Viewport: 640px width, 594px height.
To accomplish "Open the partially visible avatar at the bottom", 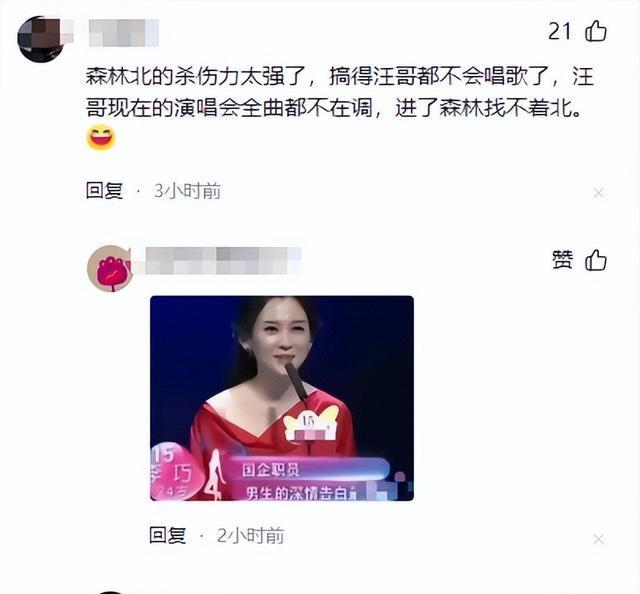I will [109, 592].
